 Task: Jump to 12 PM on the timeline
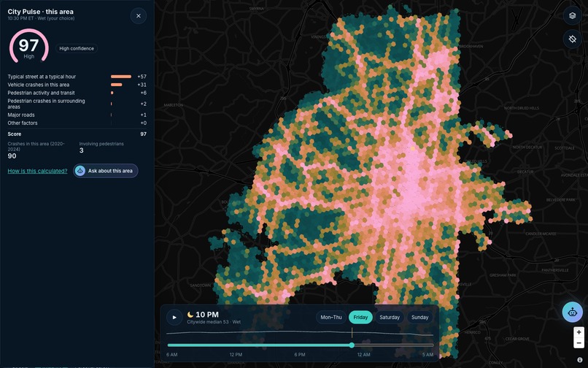click(236, 354)
